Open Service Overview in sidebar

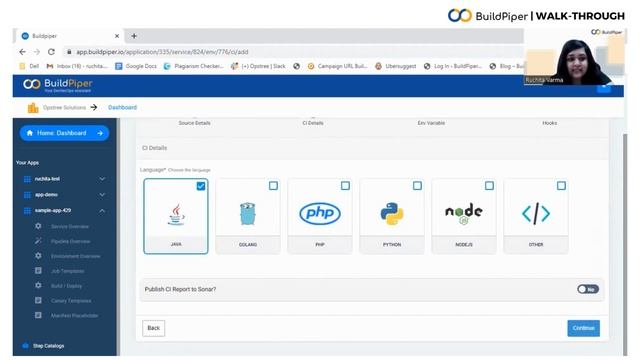point(70,227)
